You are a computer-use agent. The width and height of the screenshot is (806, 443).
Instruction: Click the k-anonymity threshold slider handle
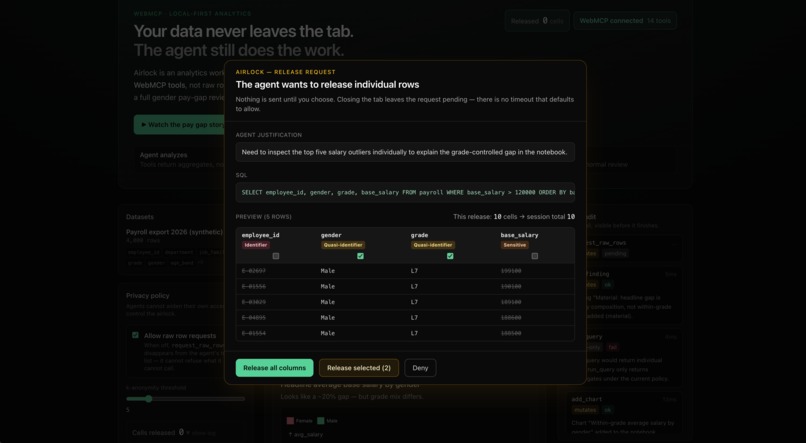(x=149, y=399)
